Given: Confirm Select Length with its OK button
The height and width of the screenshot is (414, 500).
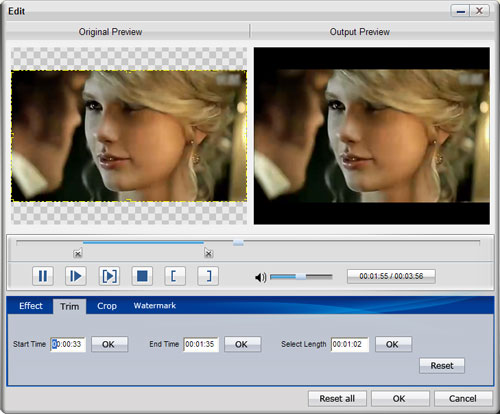Looking at the screenshot, I should (393, 344).
